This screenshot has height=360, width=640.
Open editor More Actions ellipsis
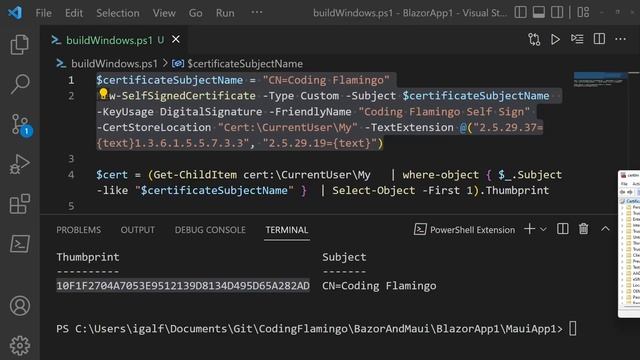click(620, 39)
